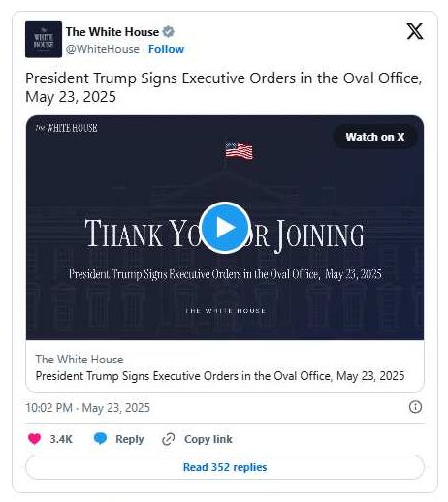Open The White House profile avatar
Image resolution: width=448 pixels, height=502 pixels.
pyautogui.click(x=44, y=40)
